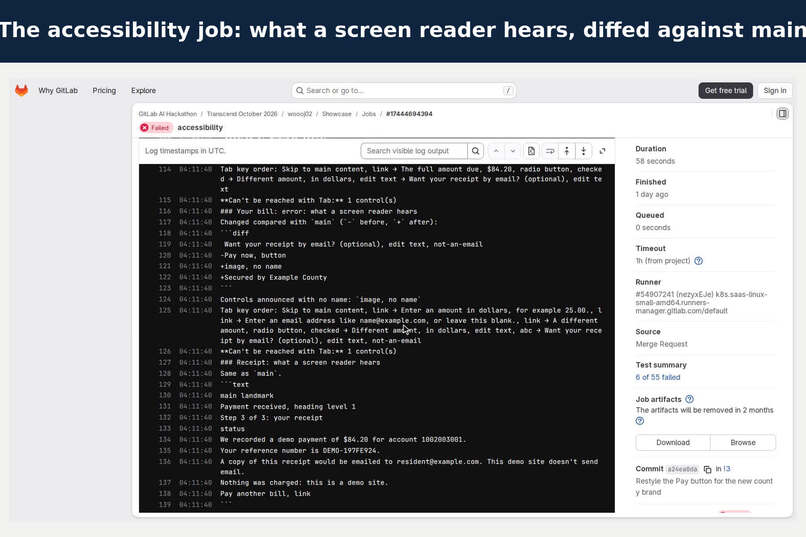Click log line number 115

[164, 200]
